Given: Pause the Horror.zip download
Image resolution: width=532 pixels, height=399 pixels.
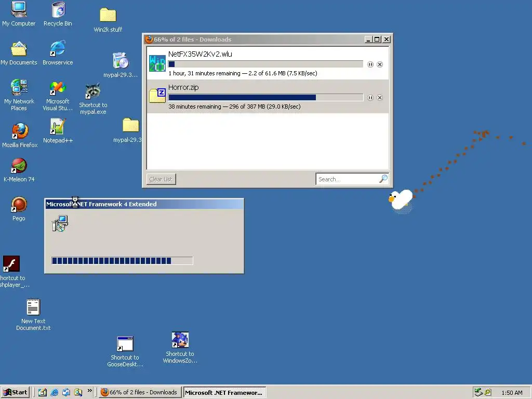Looking at the screenshot, I should (x=370, y=97).
